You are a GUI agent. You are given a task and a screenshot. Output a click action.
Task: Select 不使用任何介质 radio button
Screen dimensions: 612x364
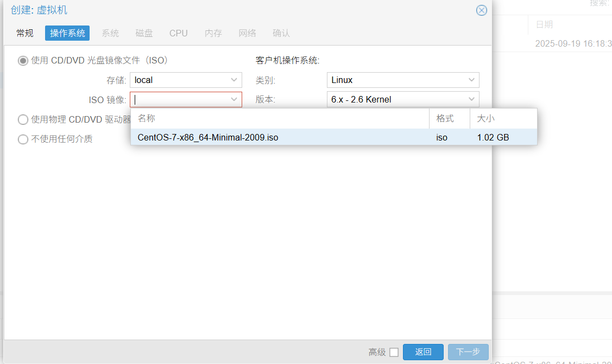click(23, 139)
